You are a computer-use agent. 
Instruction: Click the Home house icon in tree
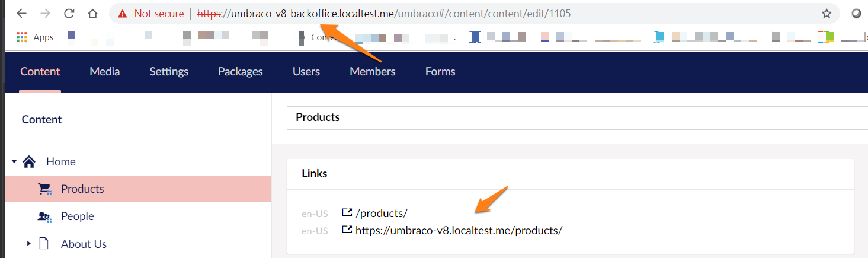click(29, 161)
